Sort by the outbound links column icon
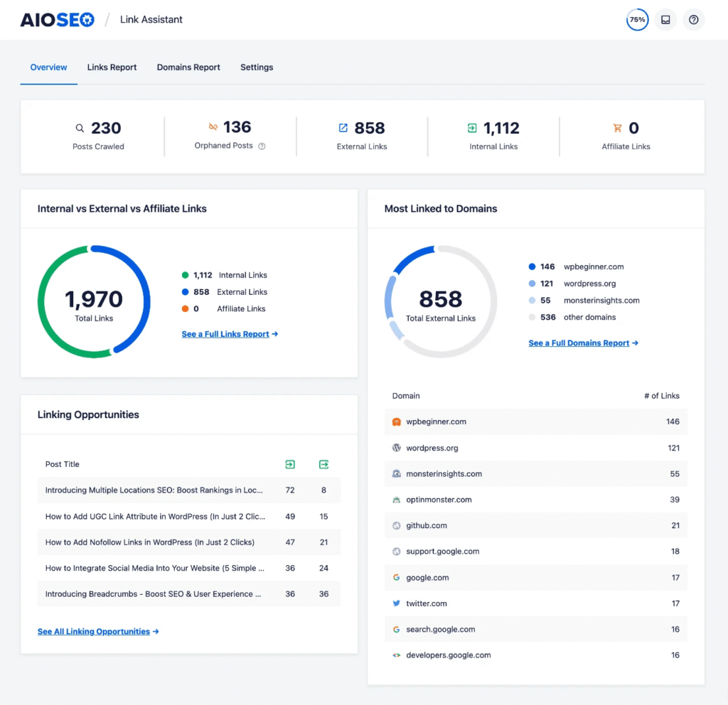728x705 pixels. (323, 464)
